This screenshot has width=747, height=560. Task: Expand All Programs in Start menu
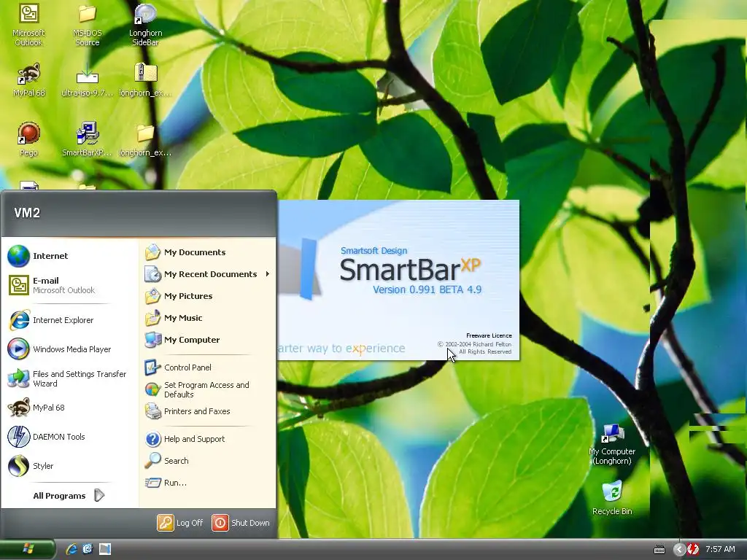click(x=69, y=496)
